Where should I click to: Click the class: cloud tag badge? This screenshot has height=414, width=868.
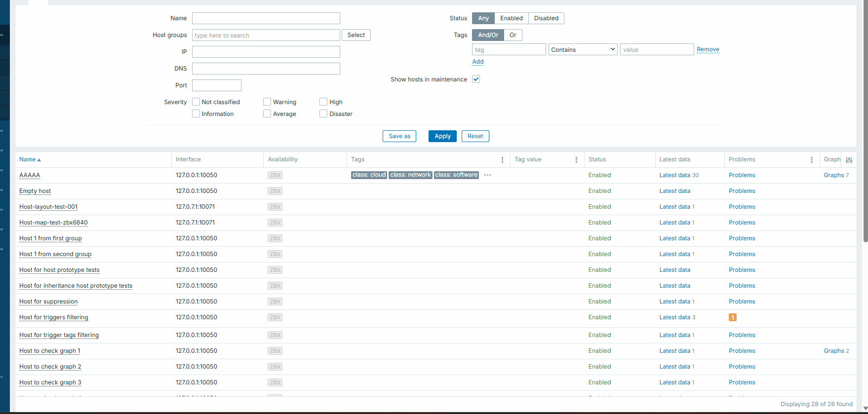tap(369, 175)
